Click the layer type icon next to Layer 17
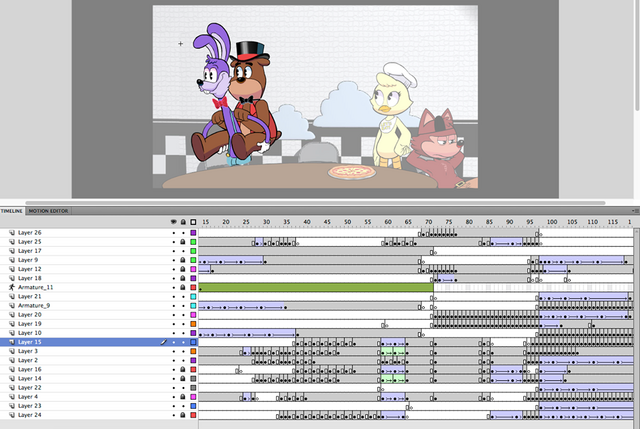Viewport: 640px width, 429px height. coord(12,251)
